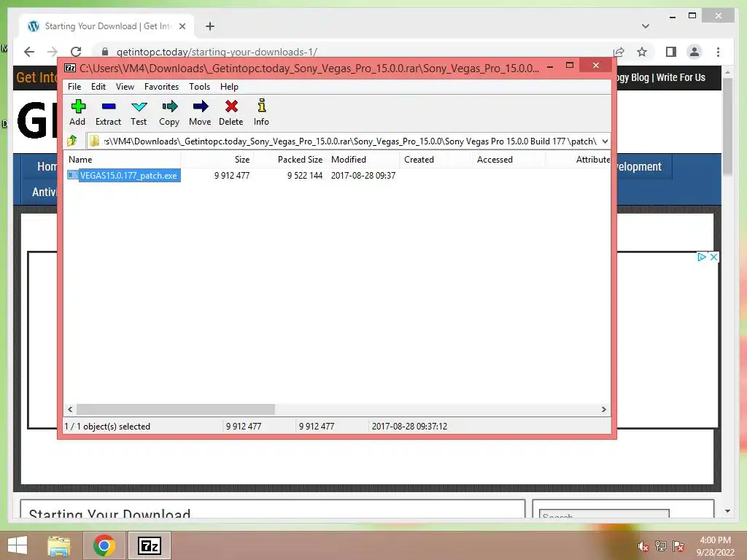
Task: Reload the page in Chrome
Action: point(76,52)
